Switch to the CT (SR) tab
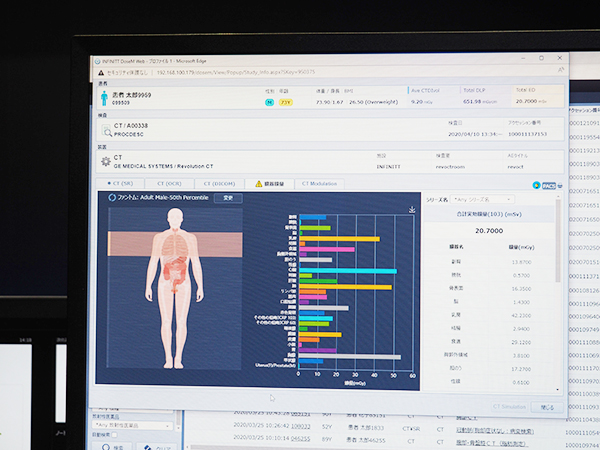This screenshot has width=600, height=450. pyautogui.click(x=125, y=184)
